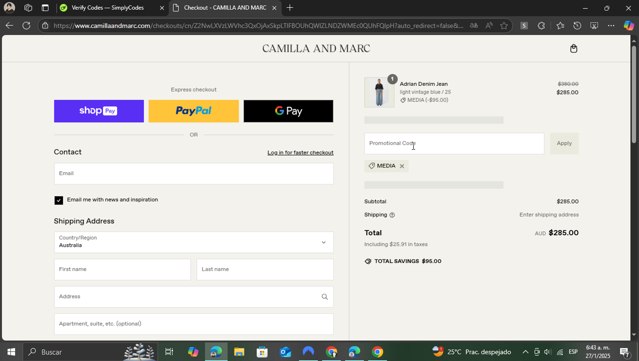
Task: Click the translate page icon
Action: (474, 26)
